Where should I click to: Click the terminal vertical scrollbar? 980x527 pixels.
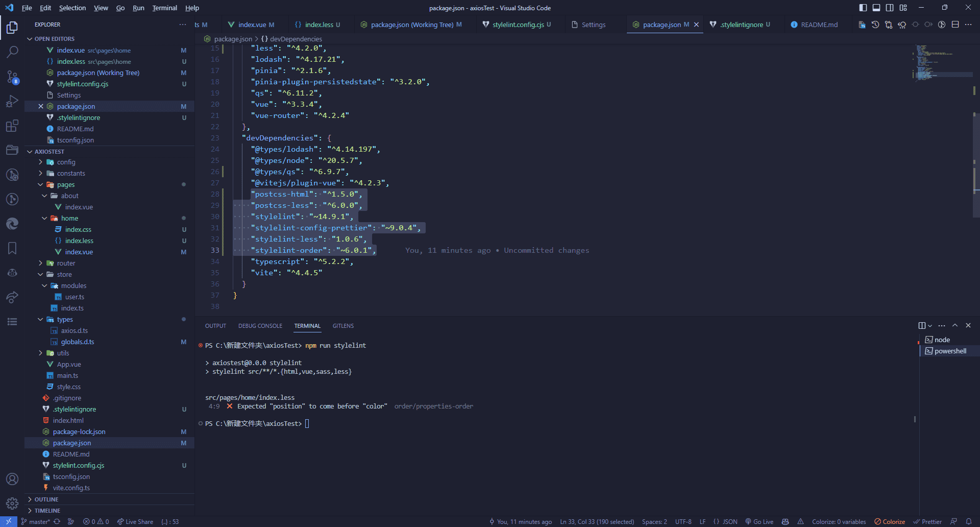point(915,419)
